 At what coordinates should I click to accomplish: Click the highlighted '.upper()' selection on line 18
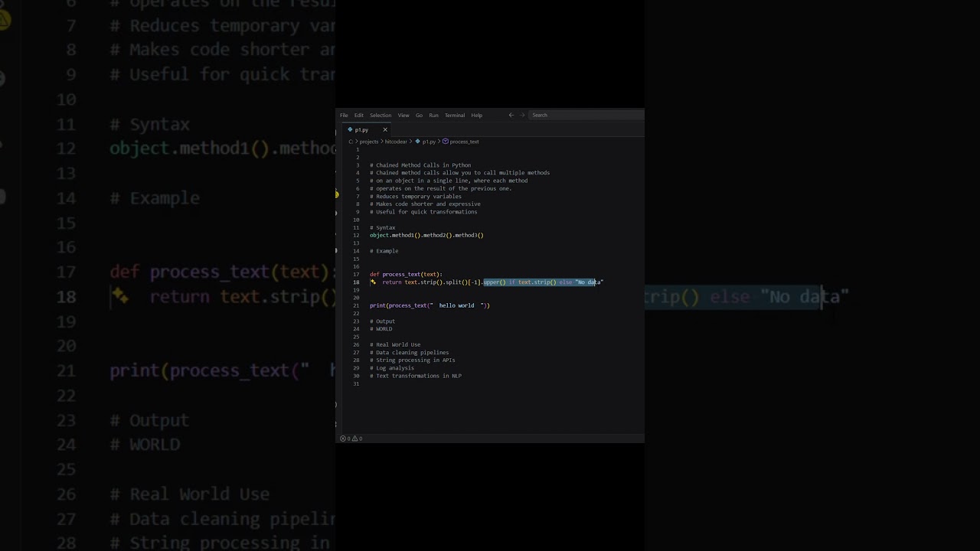coord(495,282)
